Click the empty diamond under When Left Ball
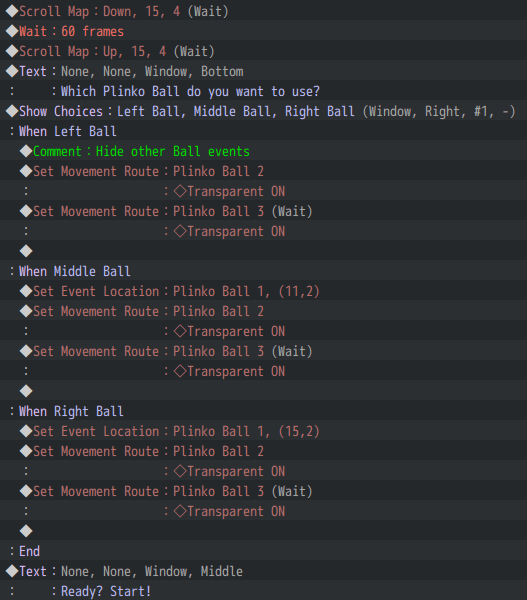Image resolution: width=527 pixels, height=600 pixels. coord(26,251)
